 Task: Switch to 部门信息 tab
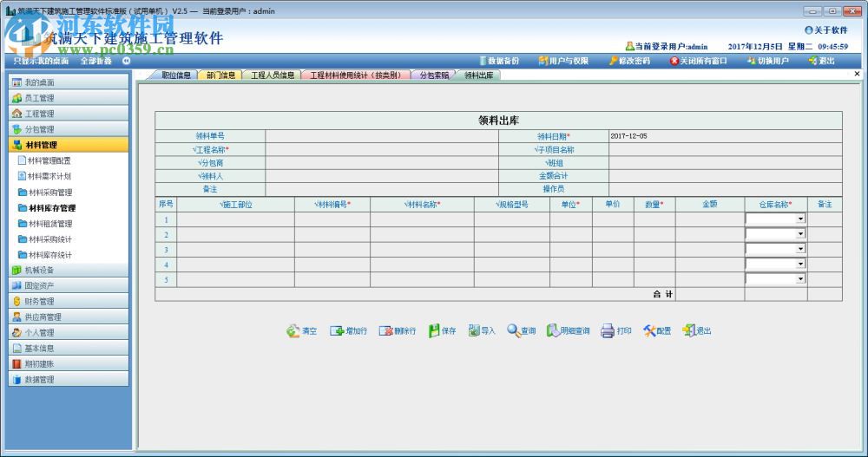(x=220, y=75)
